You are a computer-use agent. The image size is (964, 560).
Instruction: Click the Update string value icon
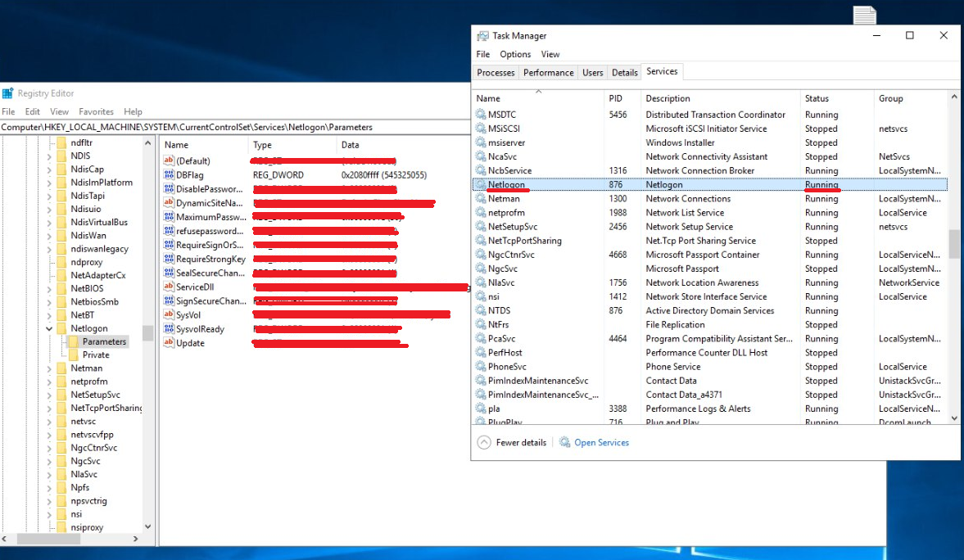(x=169, y=342)
